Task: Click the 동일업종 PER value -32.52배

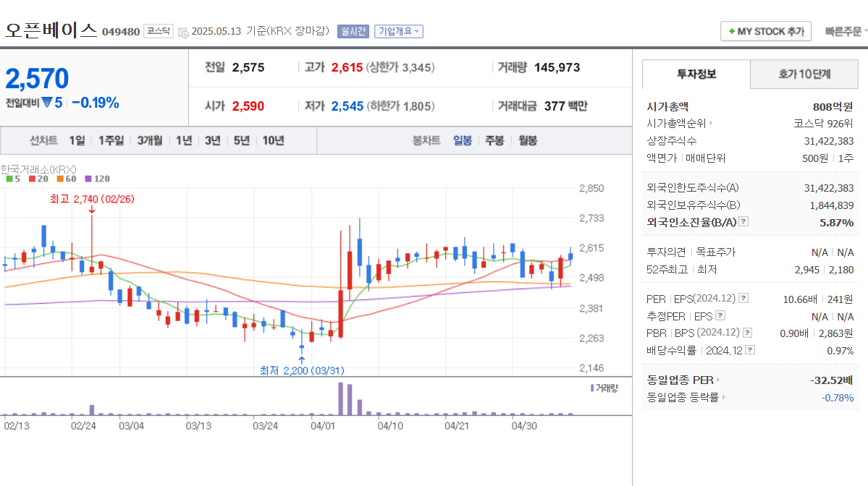Action: [x=831, y=380]
